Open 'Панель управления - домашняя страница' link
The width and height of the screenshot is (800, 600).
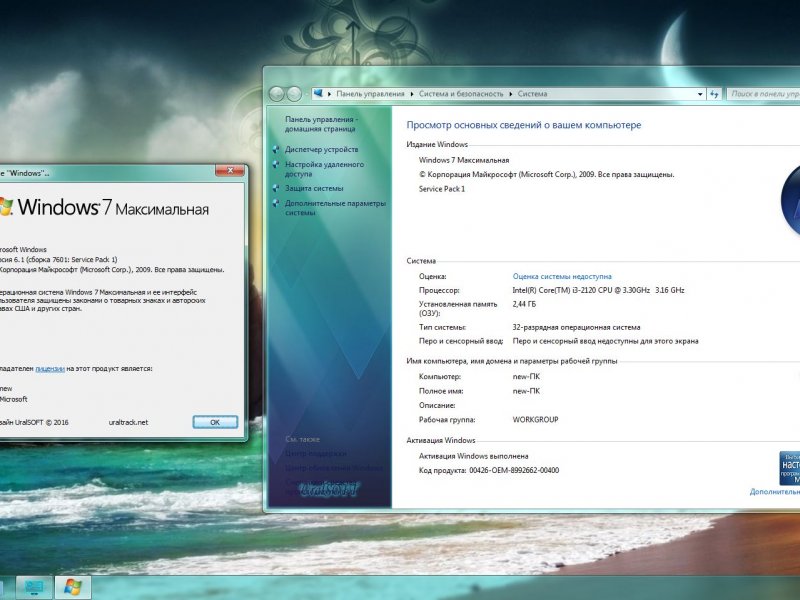321,124
